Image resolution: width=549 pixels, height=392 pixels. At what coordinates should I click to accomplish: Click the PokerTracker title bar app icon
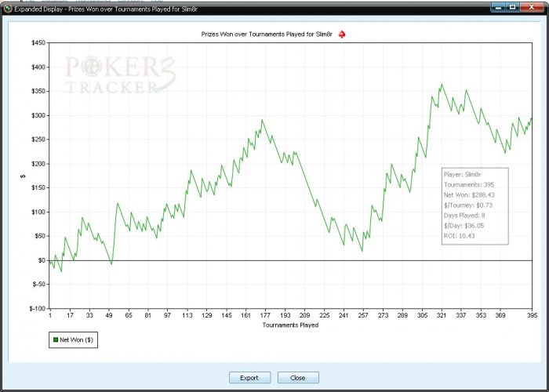click(x=8, y=9)
